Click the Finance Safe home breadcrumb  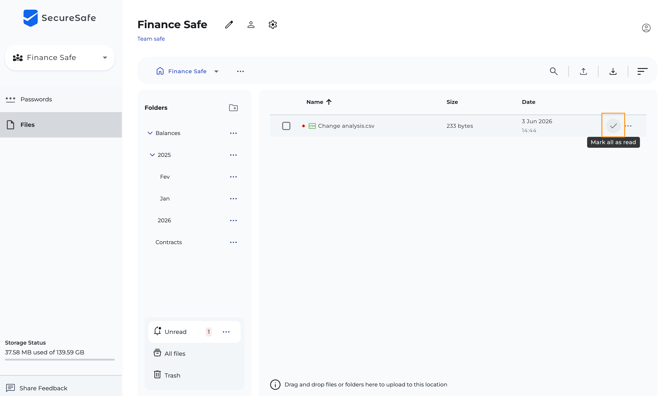[181, 71]
